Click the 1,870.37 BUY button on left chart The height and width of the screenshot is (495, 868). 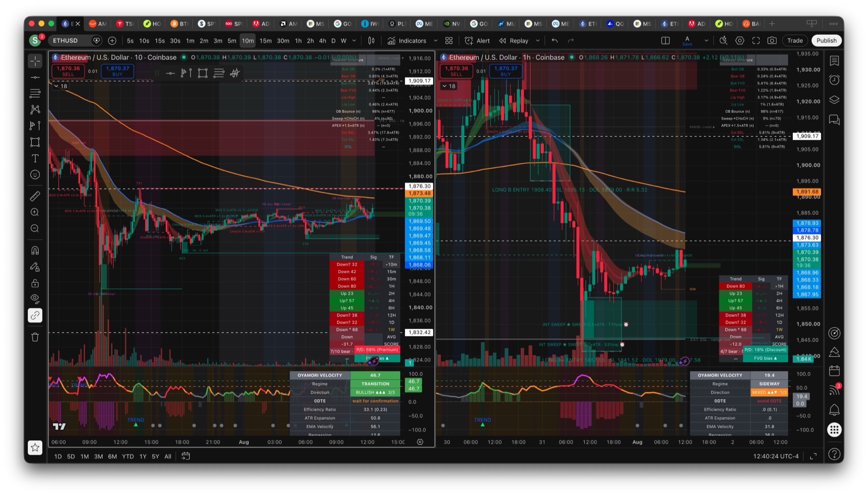118,71
